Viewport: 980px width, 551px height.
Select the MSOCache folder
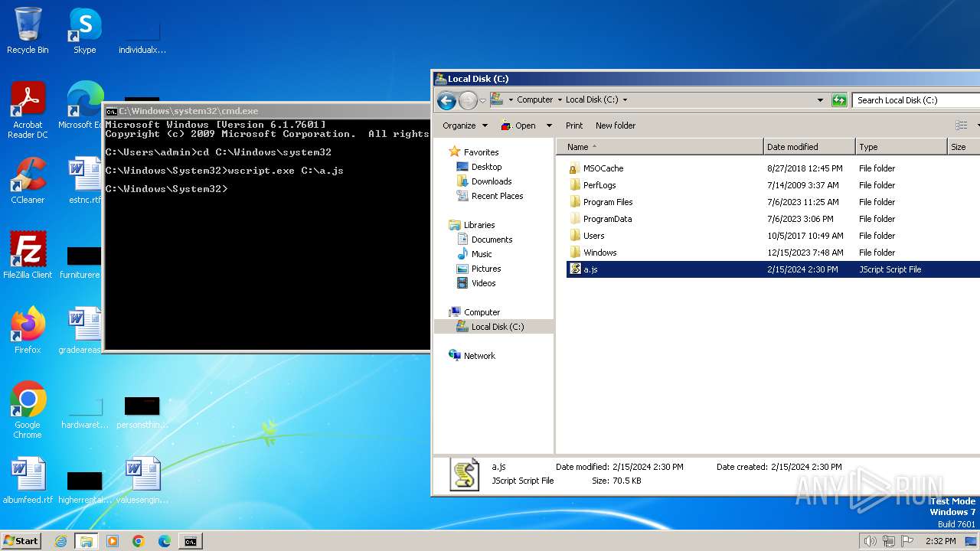coord(603,168)
